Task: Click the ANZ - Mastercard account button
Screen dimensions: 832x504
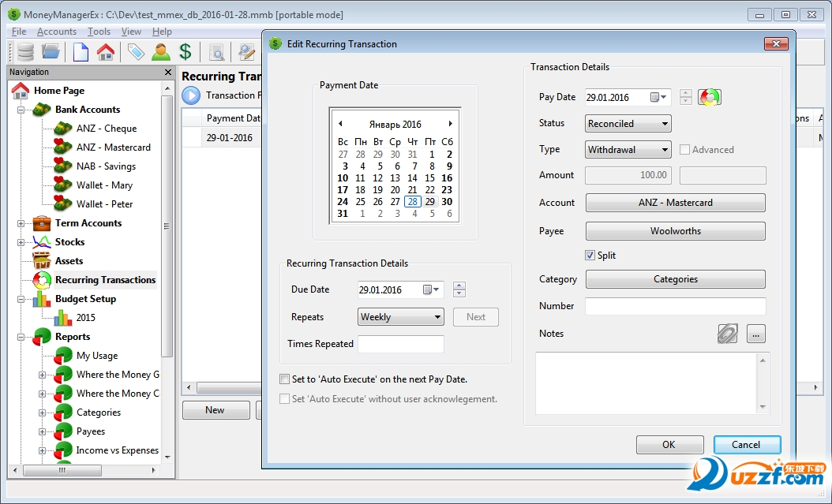Action: point(676,203)
